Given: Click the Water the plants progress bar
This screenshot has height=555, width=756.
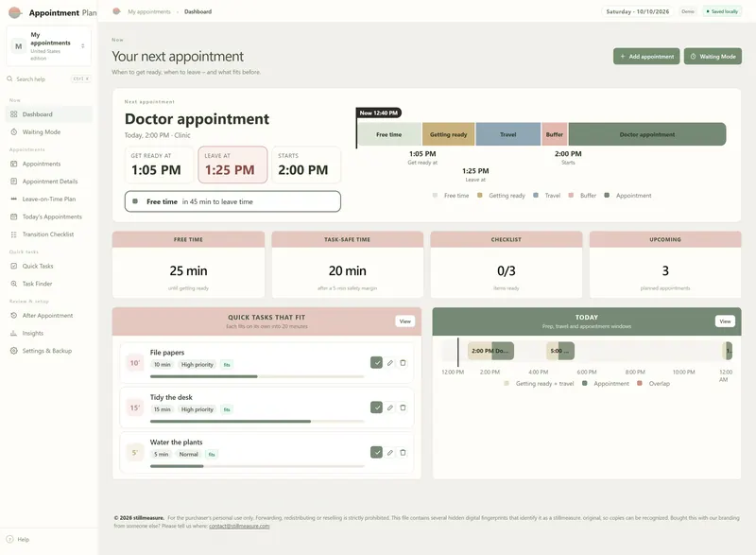Looking at the screenshot, I should [x=257, y=466].
